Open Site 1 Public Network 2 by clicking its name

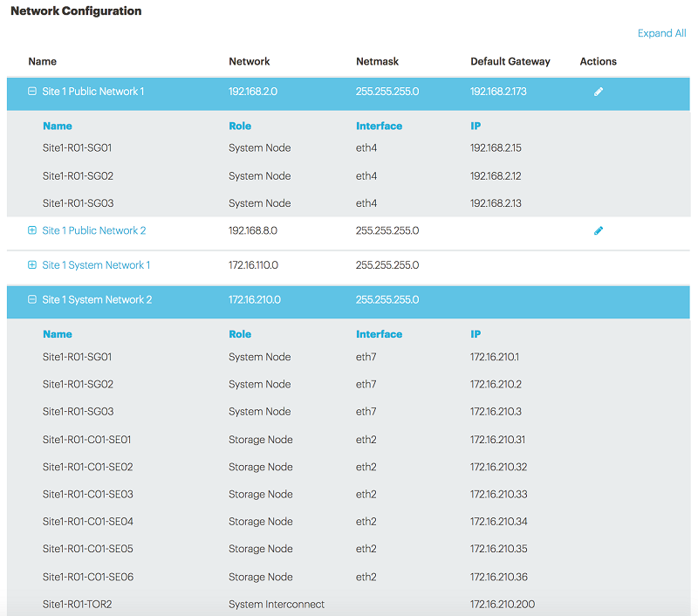pos(93,230)
